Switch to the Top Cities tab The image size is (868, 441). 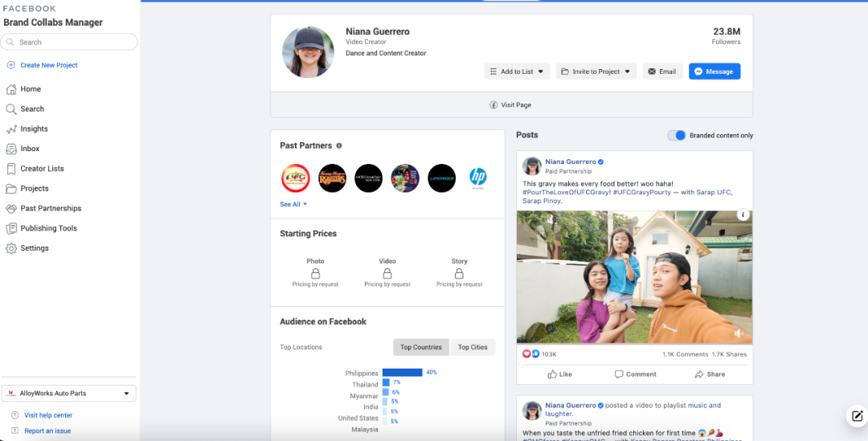click(473, 347)
